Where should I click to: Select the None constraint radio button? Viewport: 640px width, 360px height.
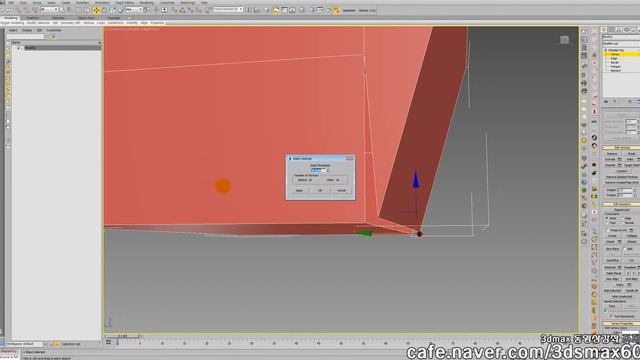607,218
